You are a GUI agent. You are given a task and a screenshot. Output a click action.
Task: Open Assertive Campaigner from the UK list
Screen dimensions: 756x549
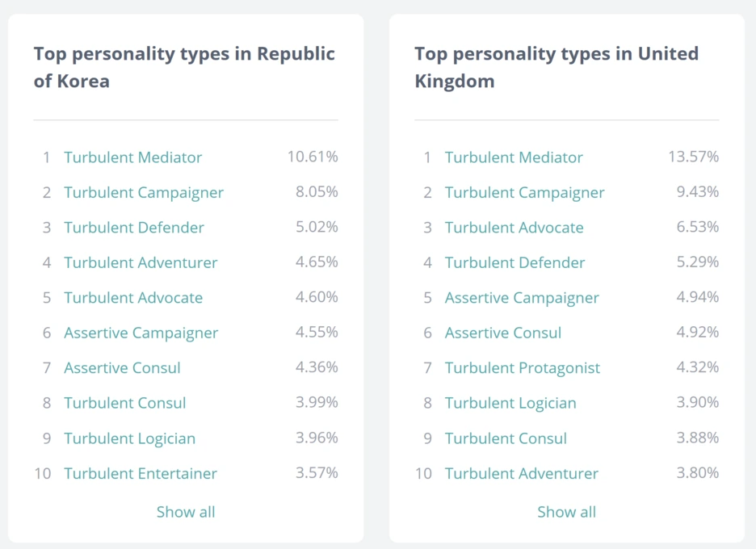pos(522,298)
